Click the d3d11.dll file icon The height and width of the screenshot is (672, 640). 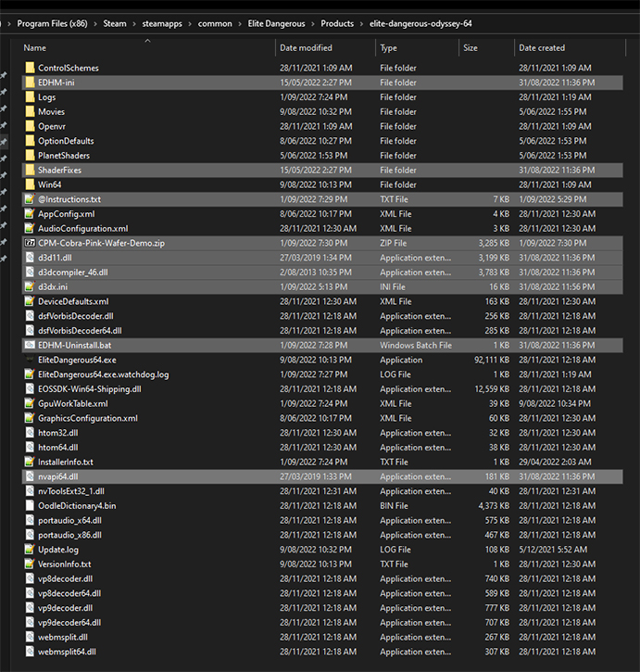(30, 258)
